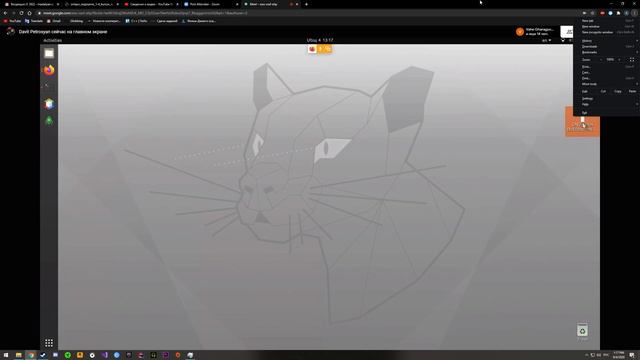640x360 pixels.
Task: Click the Windows taskbar clock
Action: tap(619, 355)
